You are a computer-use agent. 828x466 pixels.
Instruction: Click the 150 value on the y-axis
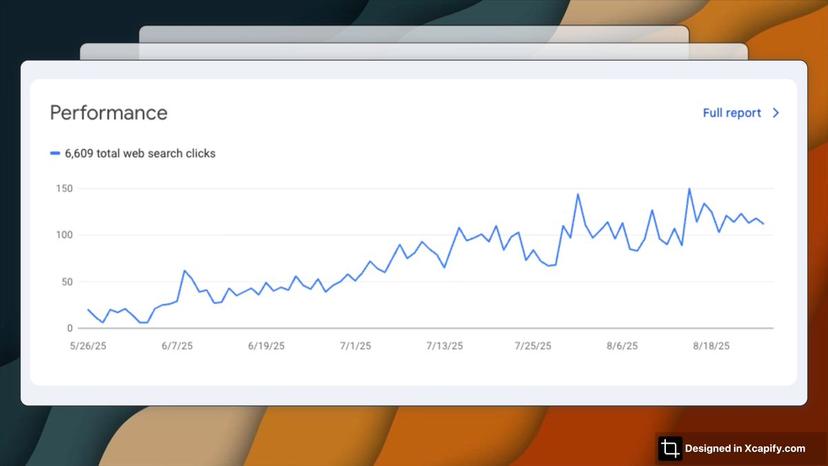(x=64, y=189)
